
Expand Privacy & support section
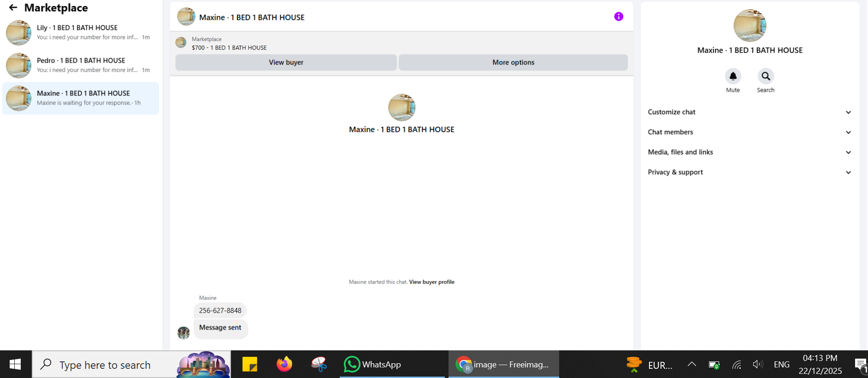(x=750, y=172)
